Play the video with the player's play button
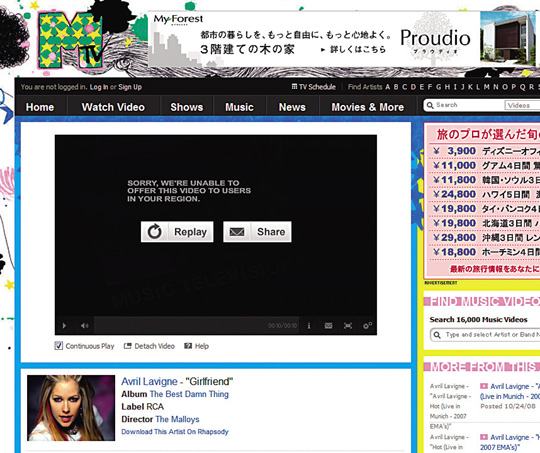The height and width of the screenshot is (453, 540). click(x=64, y=326)
